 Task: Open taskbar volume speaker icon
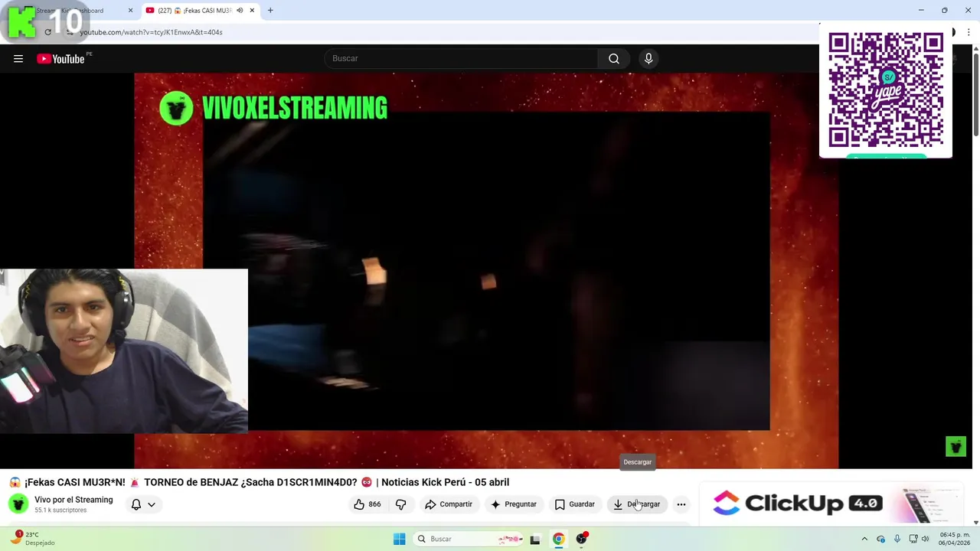(x=926, y=539)
